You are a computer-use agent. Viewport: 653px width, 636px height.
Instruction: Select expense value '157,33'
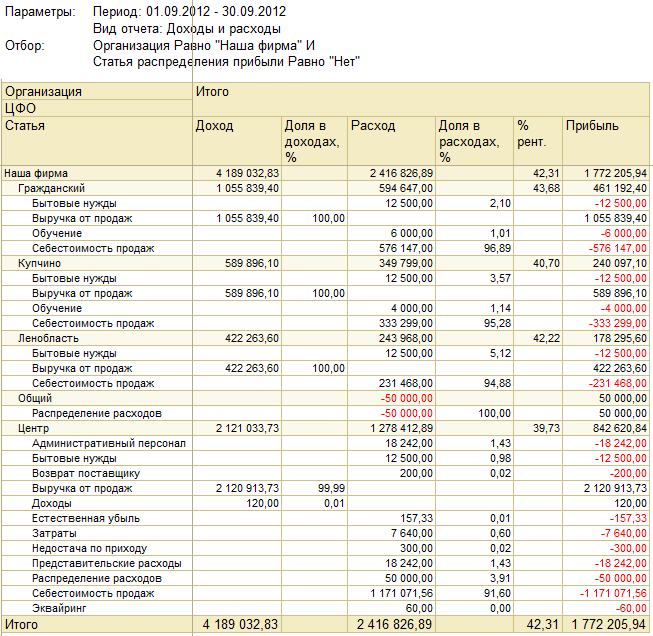416,518
